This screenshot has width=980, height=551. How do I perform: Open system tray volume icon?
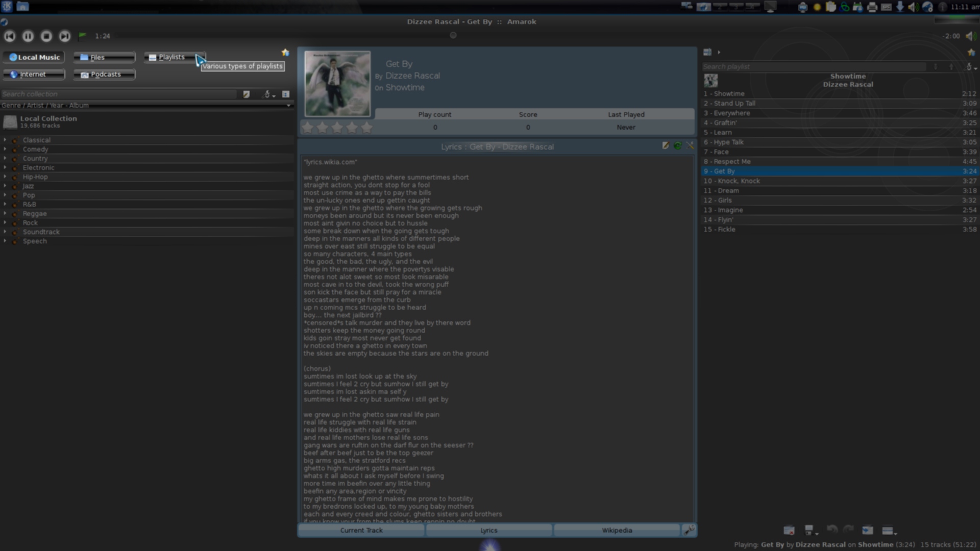click(x=913, y=7)
